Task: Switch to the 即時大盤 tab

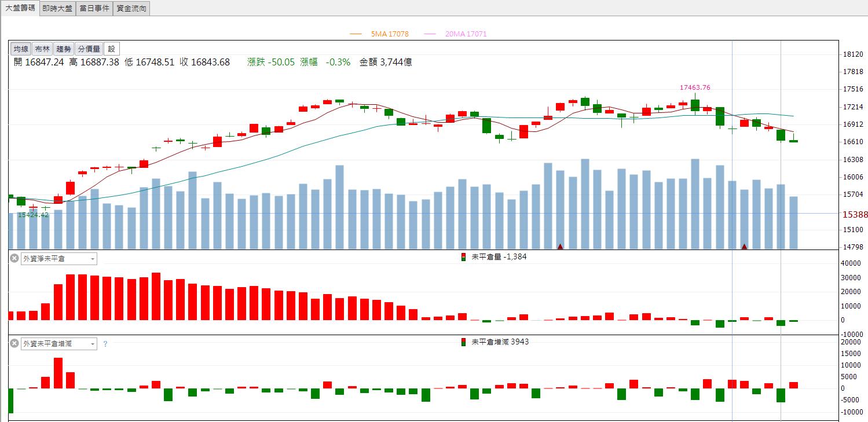Action: 58,8
